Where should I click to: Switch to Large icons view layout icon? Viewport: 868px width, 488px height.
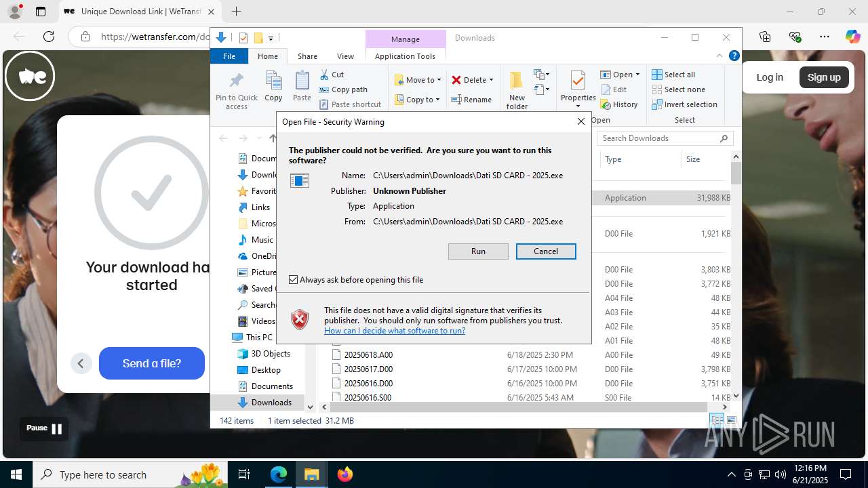[732, 421]
